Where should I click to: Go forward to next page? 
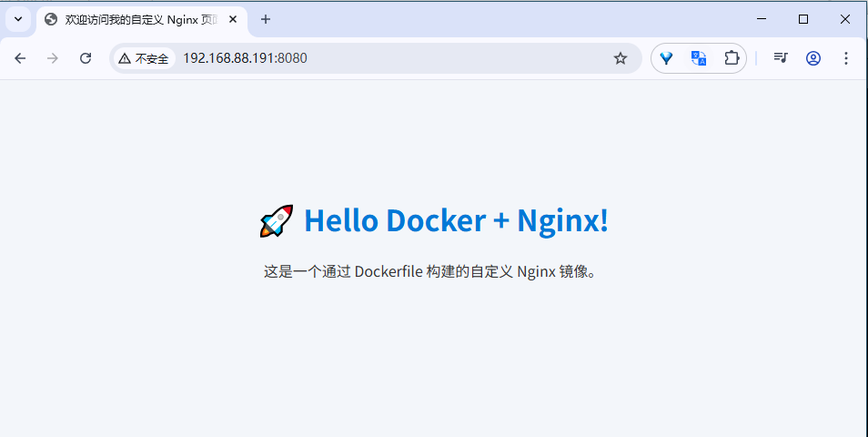[53, 58]
